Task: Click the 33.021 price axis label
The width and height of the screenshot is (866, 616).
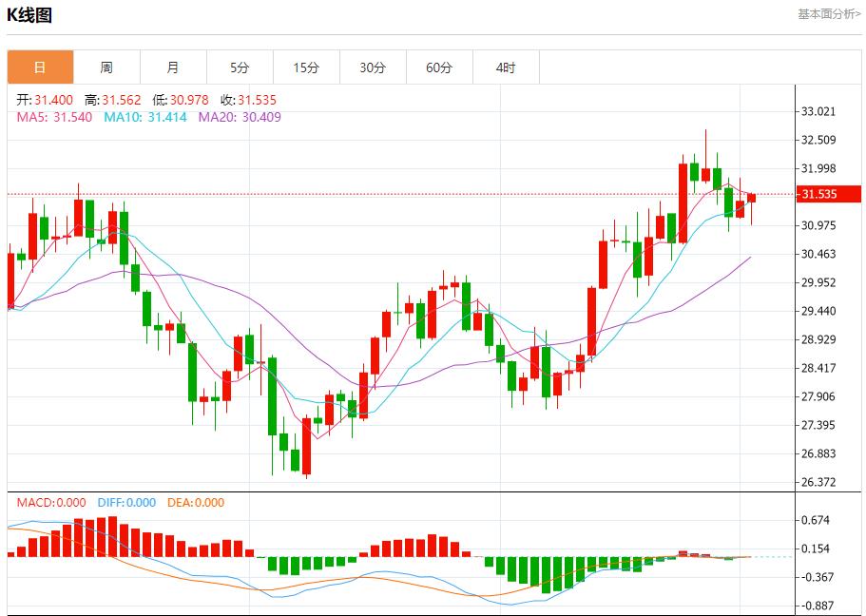Action: [x=818, y=111]
